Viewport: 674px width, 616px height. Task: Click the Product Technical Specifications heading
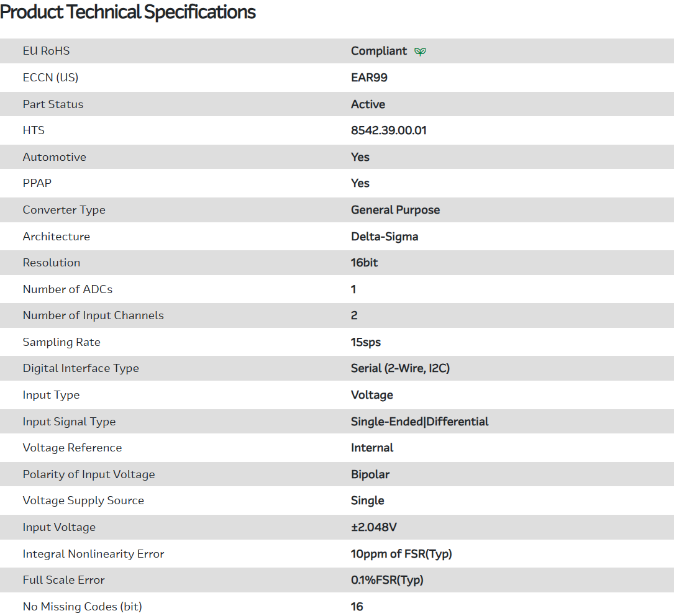pos(128,12)
